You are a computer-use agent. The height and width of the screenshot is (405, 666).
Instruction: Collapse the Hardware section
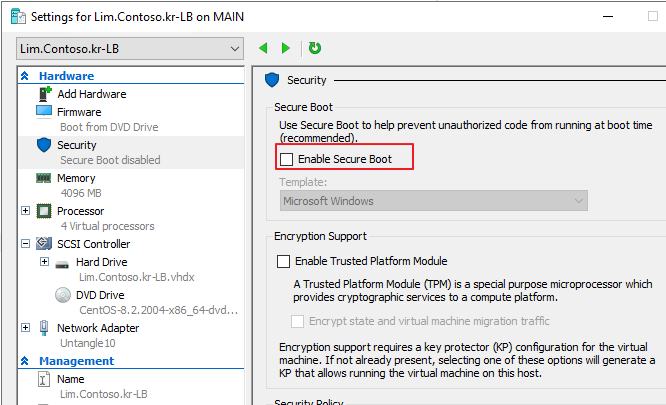(25, 76)
